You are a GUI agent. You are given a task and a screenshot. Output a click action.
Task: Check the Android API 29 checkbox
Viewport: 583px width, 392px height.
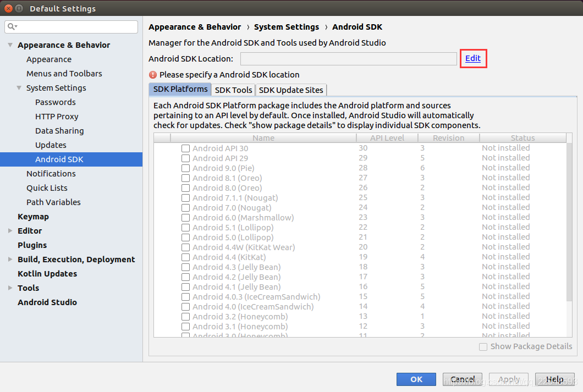pyautogui.click(x=185, y=158)
